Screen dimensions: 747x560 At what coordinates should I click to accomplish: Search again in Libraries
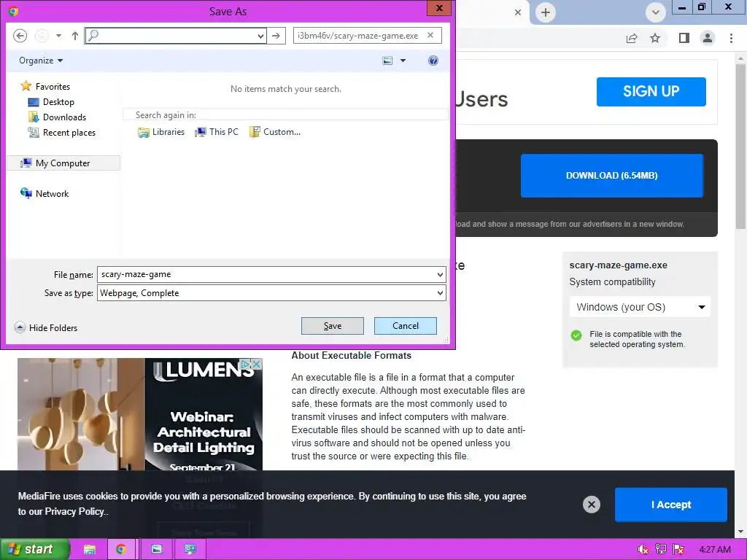click(161, 132)
